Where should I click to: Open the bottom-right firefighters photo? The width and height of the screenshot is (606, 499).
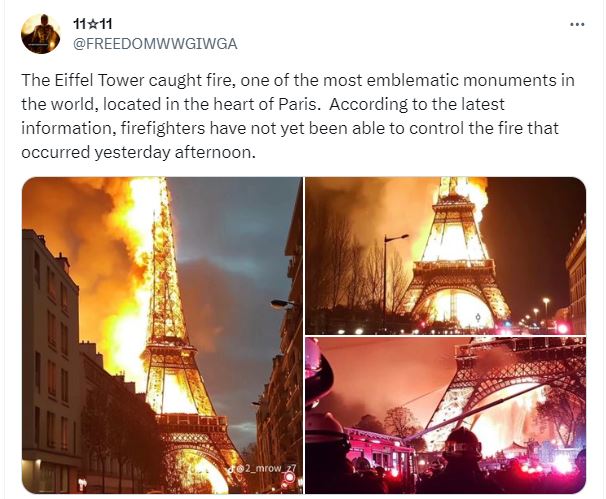pyautogui.click(x=446, y=415)
